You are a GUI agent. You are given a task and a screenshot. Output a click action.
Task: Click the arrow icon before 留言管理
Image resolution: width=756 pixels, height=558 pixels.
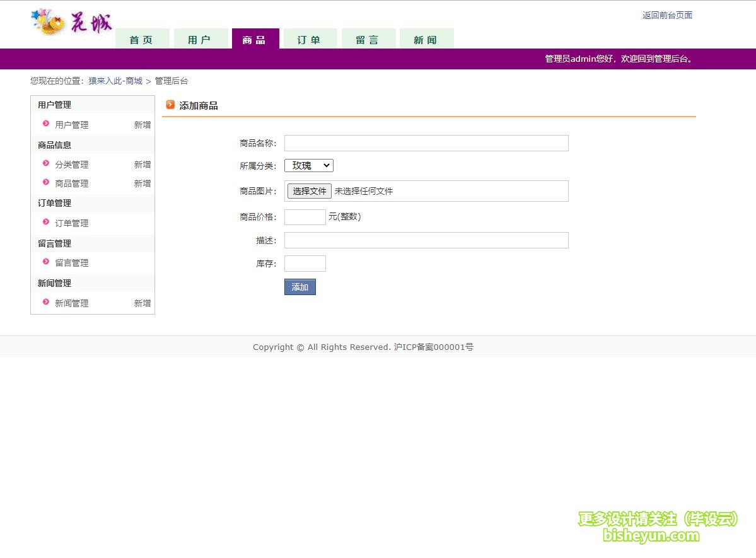coord(46,263)
